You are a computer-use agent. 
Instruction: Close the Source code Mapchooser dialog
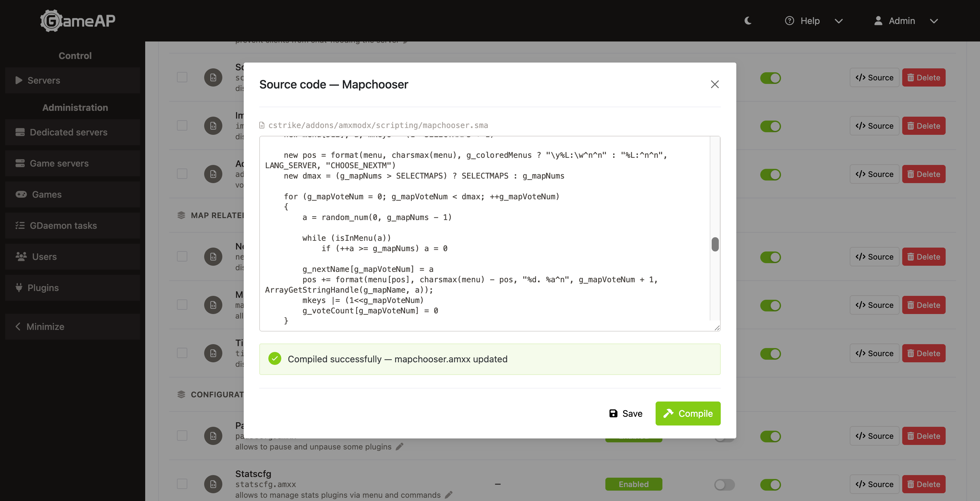715,84
